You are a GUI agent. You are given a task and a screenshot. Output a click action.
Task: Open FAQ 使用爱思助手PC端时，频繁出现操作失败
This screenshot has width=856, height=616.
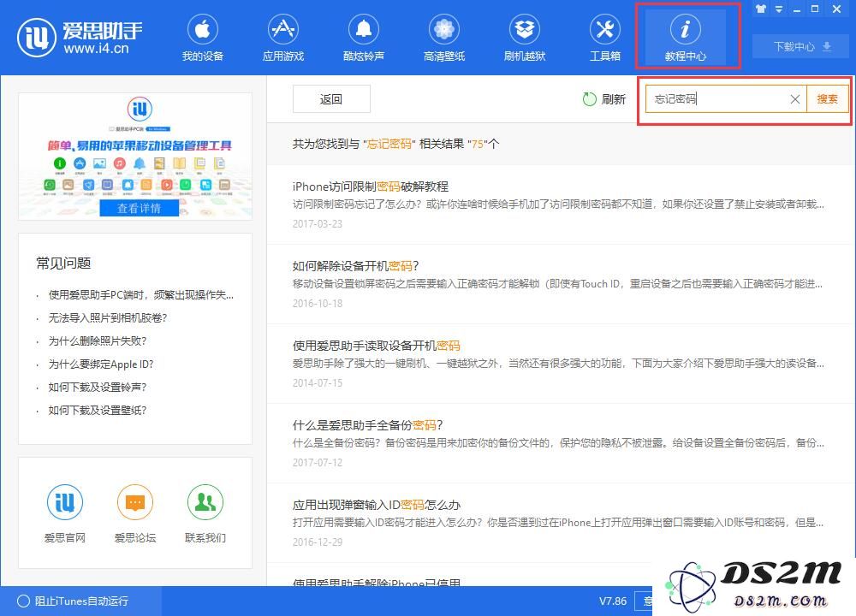[x=141, y=295]
